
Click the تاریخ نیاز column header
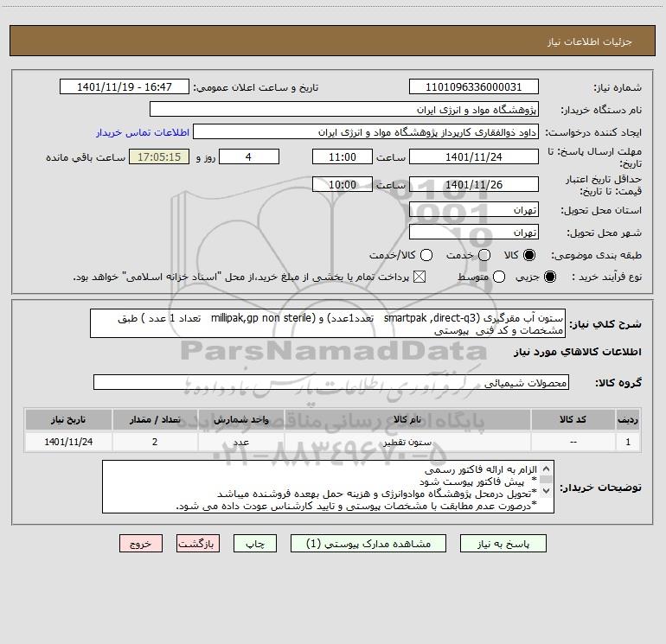(x=68, y=419)
